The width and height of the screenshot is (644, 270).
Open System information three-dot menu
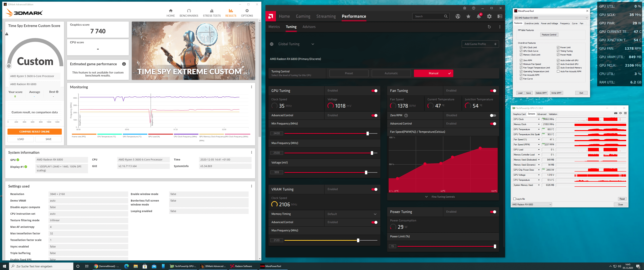(x=251, y=152)
